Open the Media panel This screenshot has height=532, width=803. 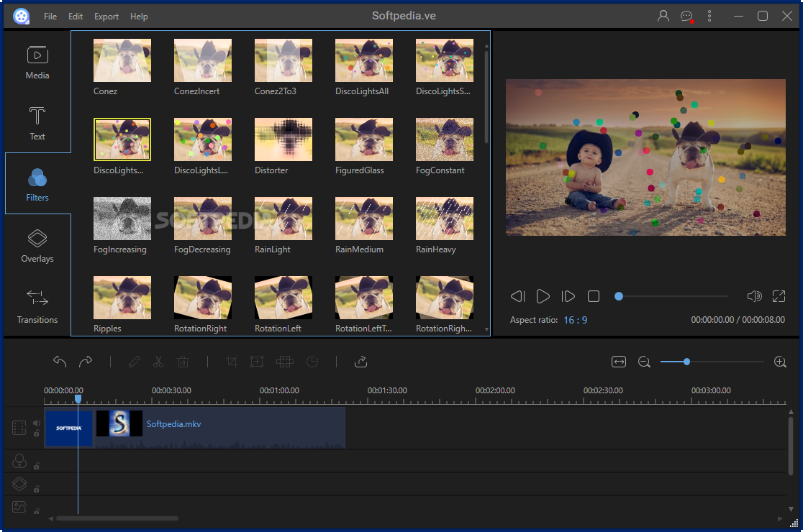pos(37,63)
